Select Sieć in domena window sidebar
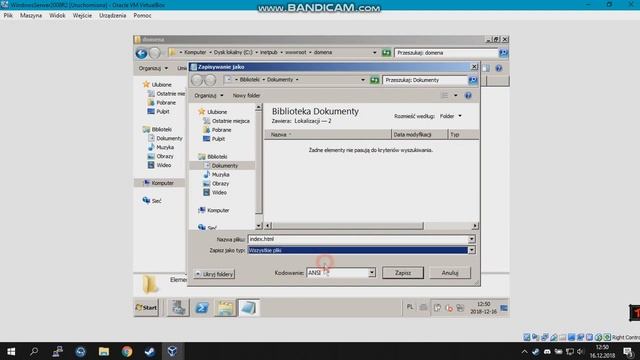Image resolution: width=640 pixels, height=360 pixels. coord(152,200)
